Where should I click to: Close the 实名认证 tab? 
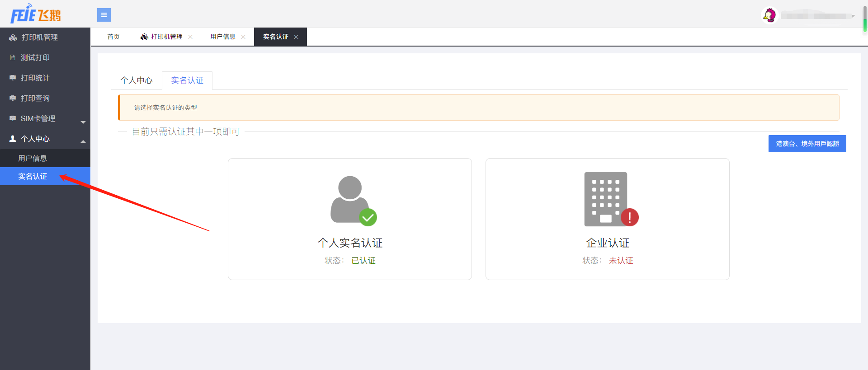(296, 37)
